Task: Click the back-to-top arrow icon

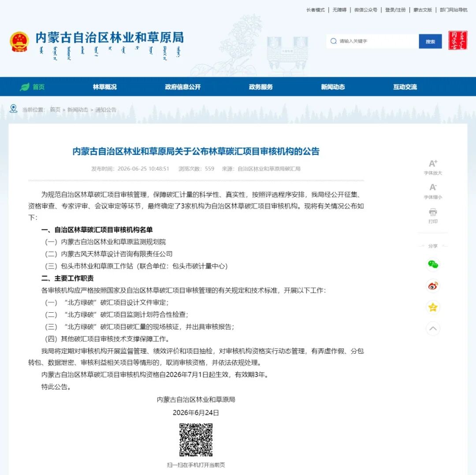Action: 433,328
